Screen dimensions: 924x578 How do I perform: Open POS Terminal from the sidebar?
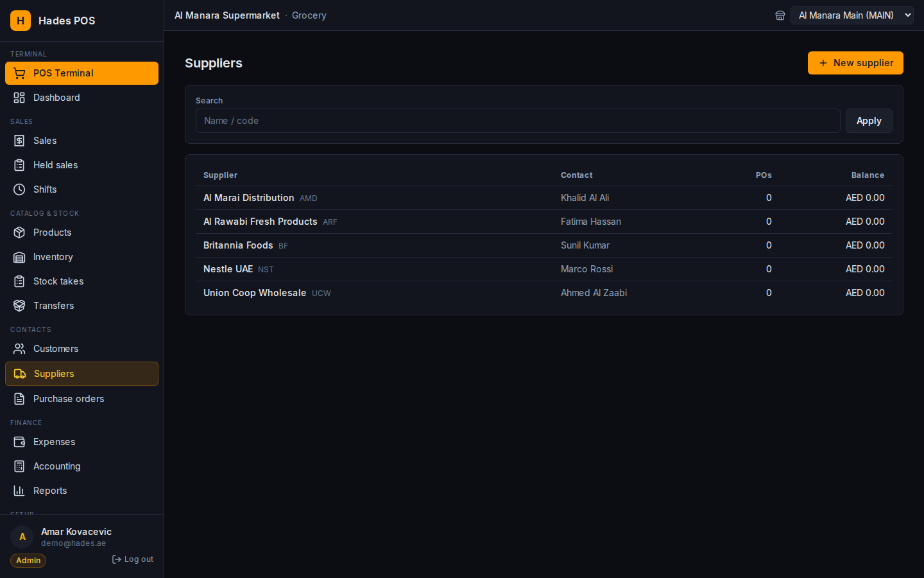(81, 73)
